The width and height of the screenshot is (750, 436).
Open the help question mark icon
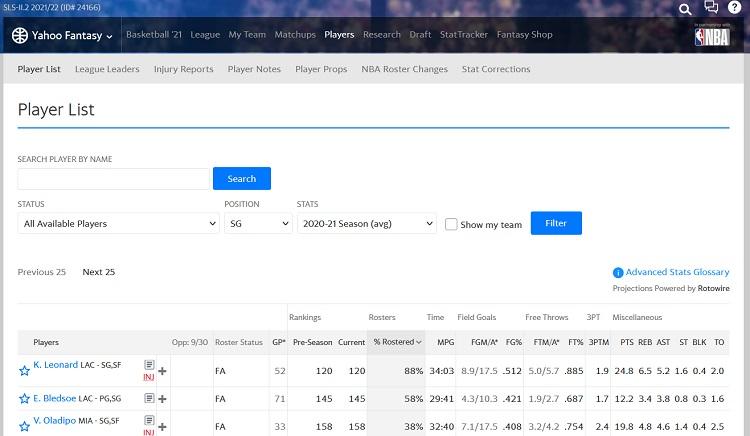point(737,8)
